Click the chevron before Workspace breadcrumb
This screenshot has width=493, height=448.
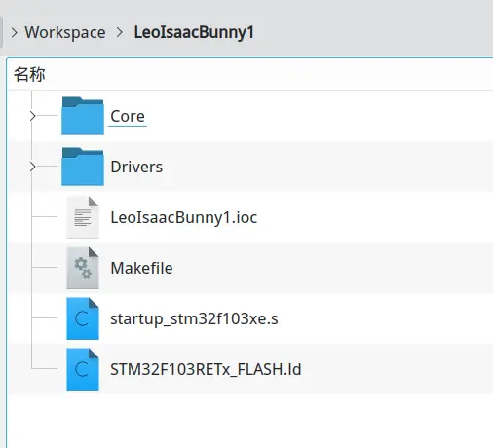coord(14,32)
